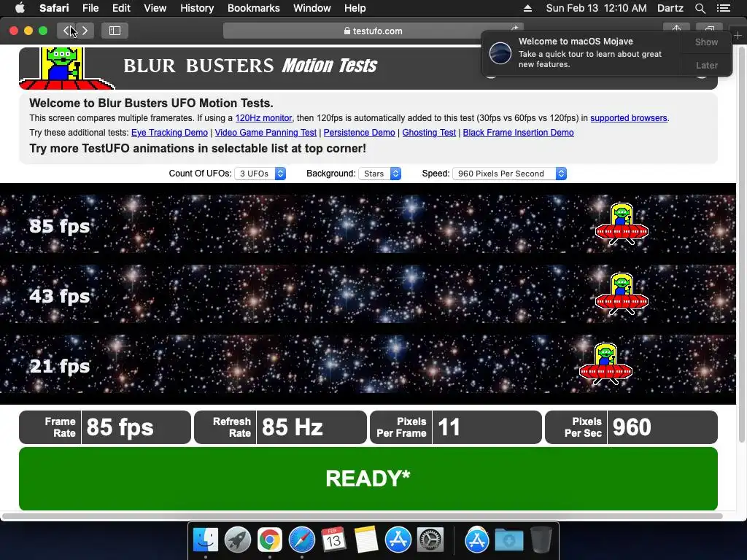Open the Count Of UFOs dropdown
The image size is (747, 560).
pyautogui.click(x=260, y=174)
